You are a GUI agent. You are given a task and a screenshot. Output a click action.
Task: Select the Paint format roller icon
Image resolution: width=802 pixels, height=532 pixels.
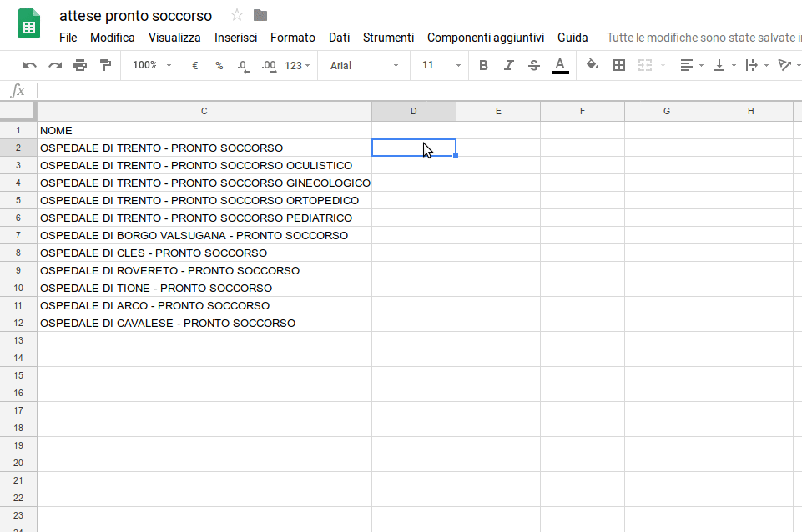[105, 65]
